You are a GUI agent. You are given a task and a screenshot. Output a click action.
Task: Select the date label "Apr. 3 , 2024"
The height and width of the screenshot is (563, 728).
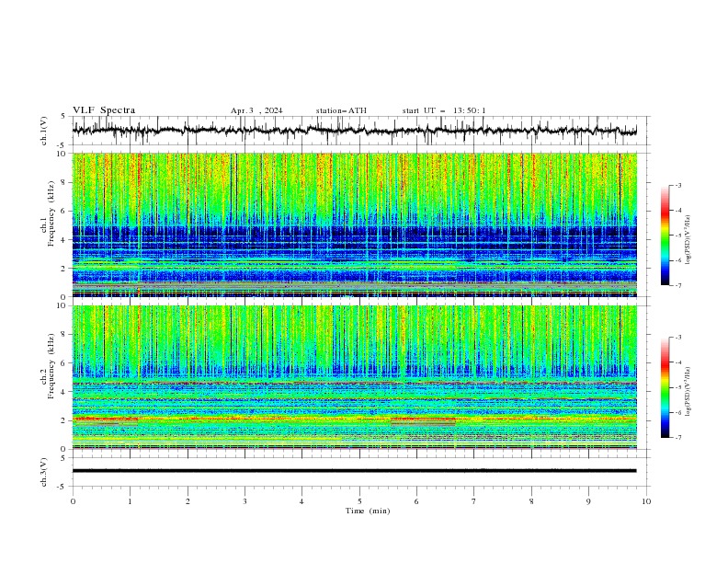[256, 110]
